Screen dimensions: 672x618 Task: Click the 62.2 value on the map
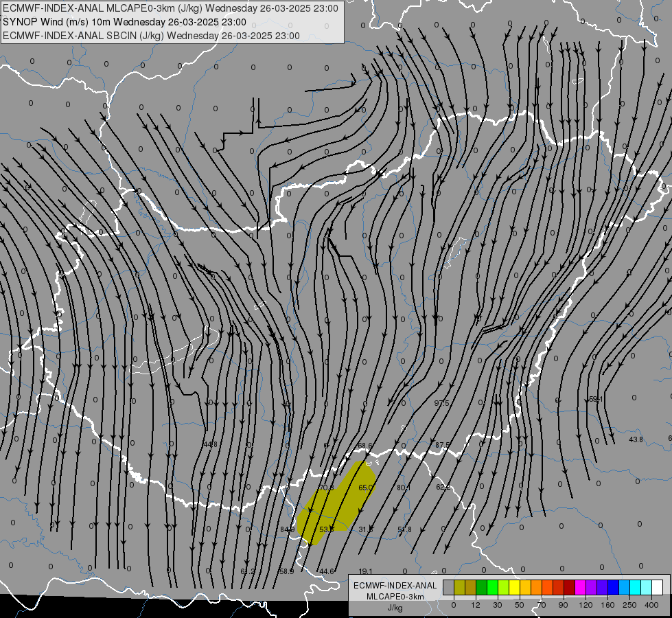[x=443, y=488]
